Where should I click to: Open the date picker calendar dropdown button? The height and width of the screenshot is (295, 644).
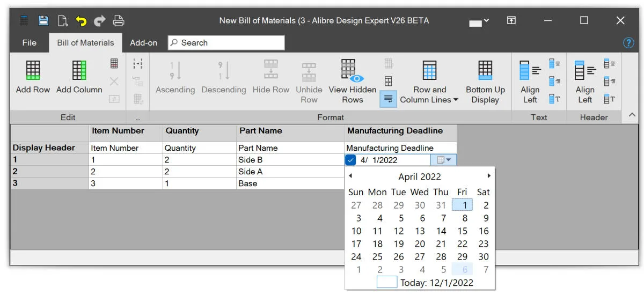444,160
